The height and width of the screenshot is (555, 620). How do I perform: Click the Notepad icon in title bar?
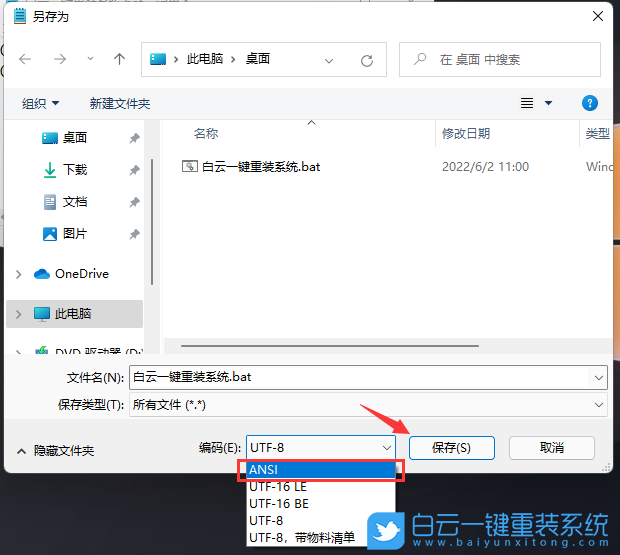pos(20,16)
